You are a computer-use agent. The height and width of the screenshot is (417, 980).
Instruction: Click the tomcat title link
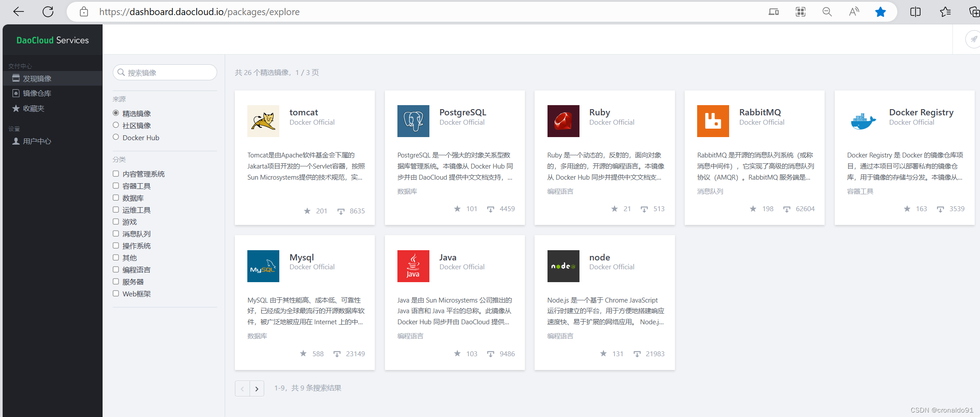coord(303,112)
